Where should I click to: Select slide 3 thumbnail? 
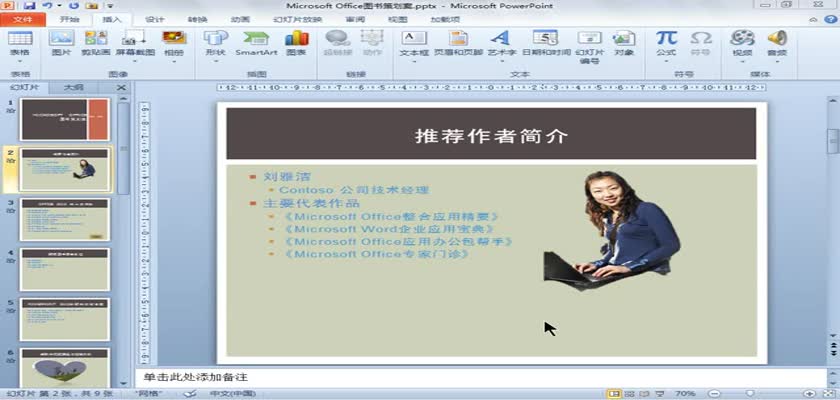pyautogui.click(x=65, y=220)
